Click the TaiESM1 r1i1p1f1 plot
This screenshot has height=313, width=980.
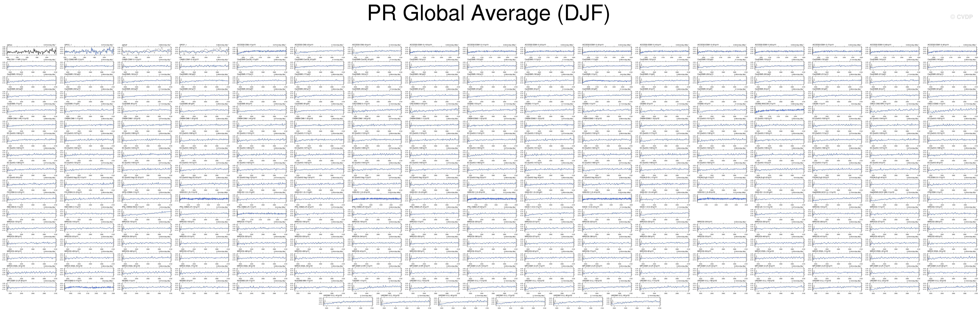tap(377, 287)
